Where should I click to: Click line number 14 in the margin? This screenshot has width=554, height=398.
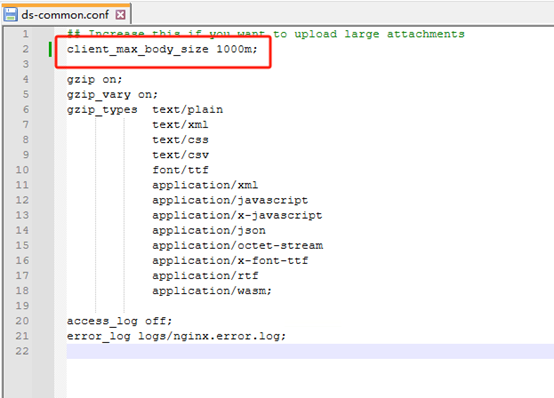point(22,230)
